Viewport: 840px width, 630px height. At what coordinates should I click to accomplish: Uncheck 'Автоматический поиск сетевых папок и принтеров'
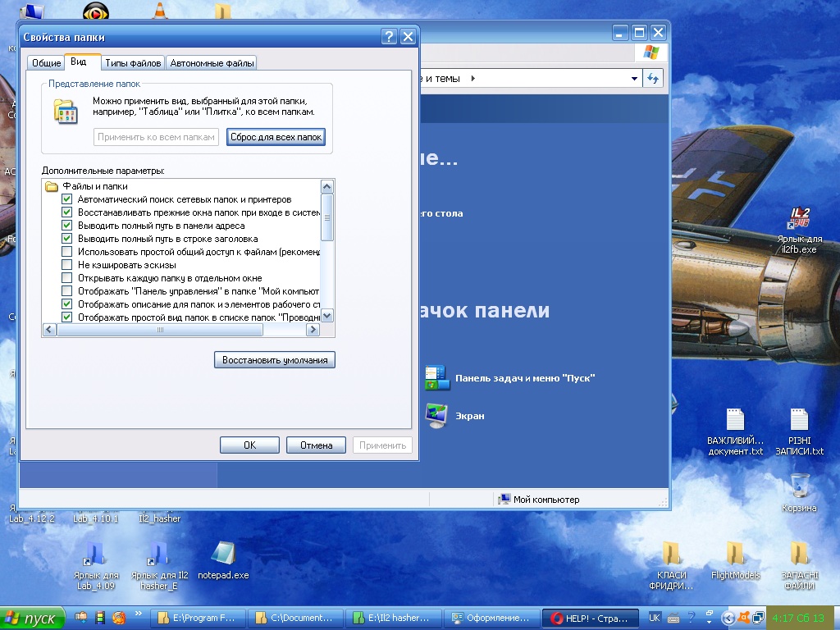coord(67,199)
